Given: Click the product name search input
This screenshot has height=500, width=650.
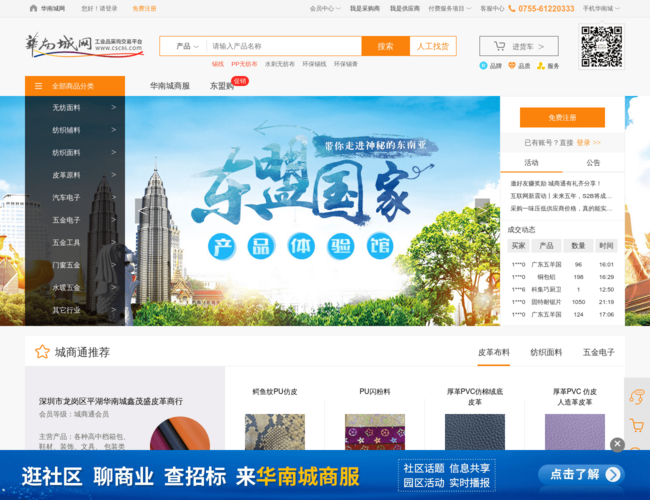Looking at the screenshot, I should tap(284, 46).
